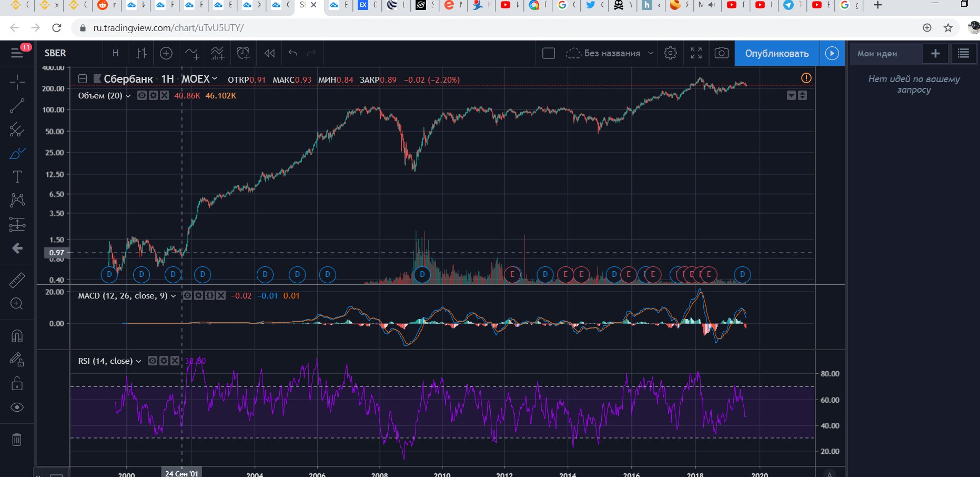
Task: Reload the page
Action: [x=57, y=28]
